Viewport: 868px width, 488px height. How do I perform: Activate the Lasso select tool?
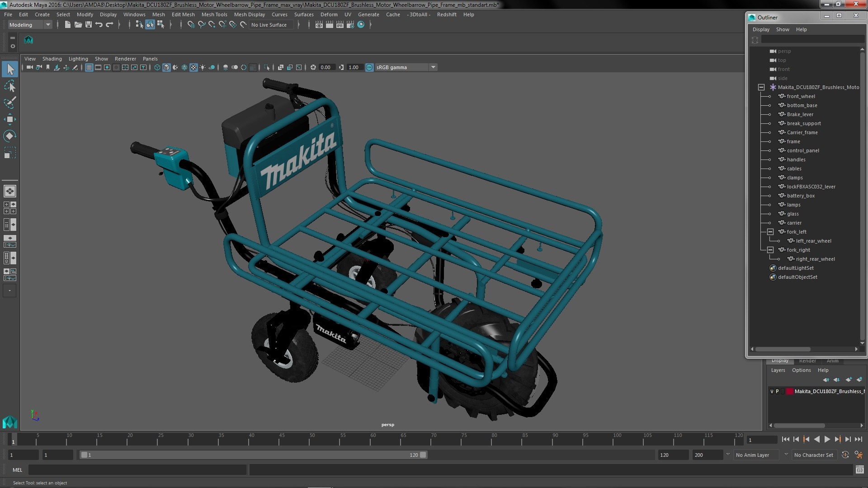click(9, 86)
